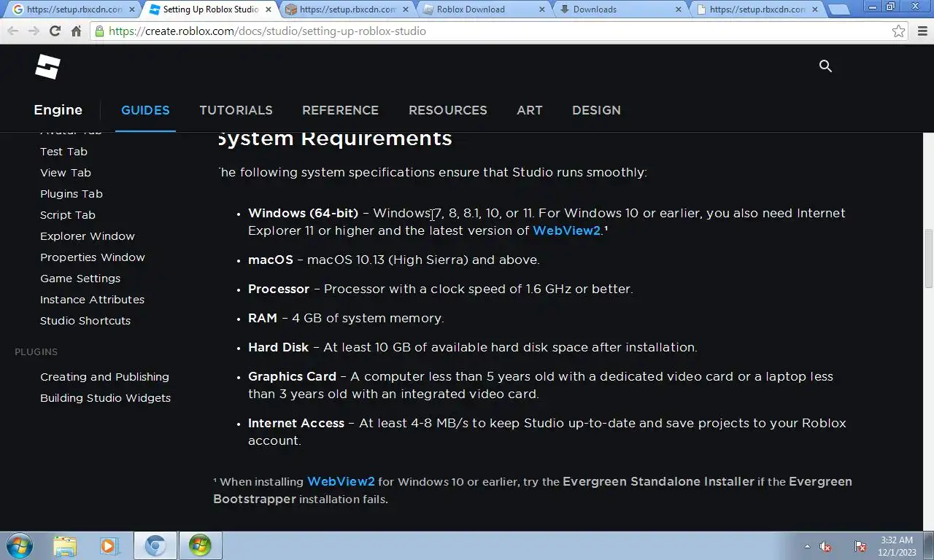Go to browser home page icon
This screenshot has height=560, width=934.
76,31
